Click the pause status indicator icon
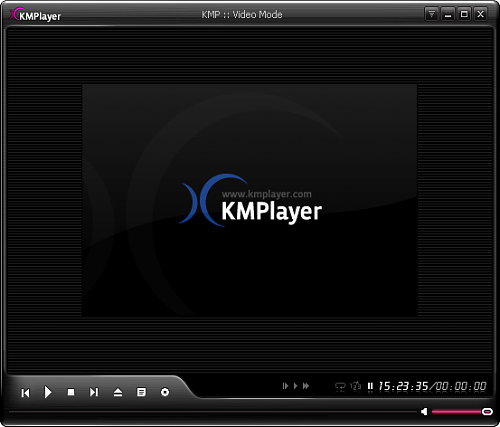This screenshot has height=427, width=500. [370, 386]
